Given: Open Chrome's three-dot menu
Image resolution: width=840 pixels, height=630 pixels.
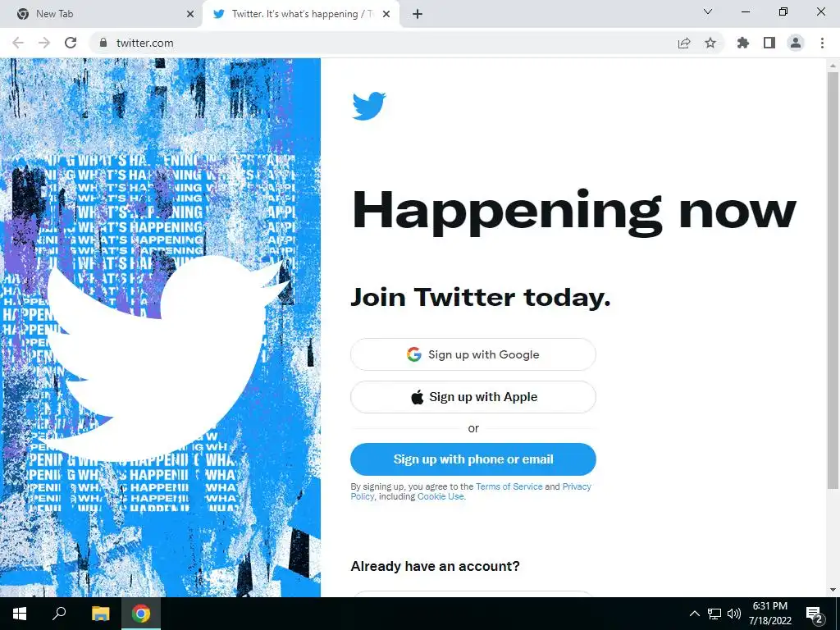Looking at the screenshot, I should coord(822,43).
